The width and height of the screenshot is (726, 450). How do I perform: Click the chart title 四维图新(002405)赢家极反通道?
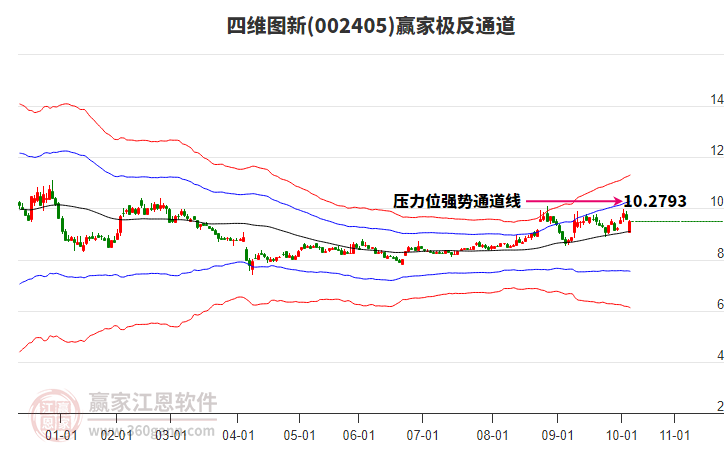(371, 26)
